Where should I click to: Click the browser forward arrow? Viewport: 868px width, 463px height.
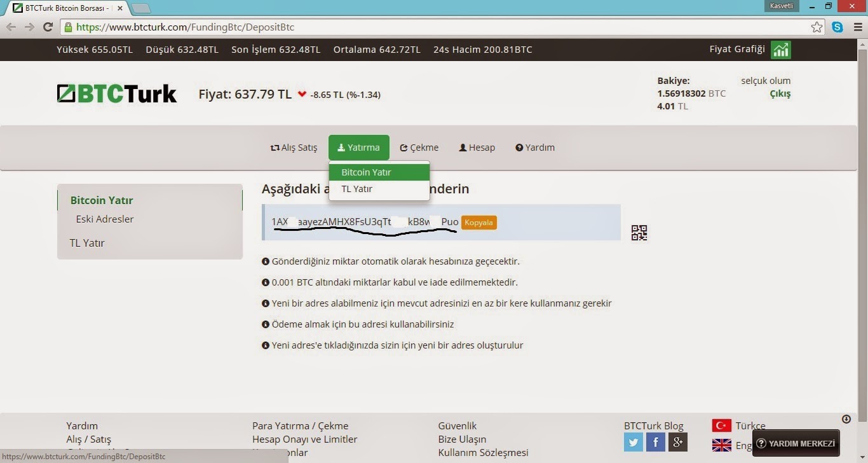click(x=29, y=27)
